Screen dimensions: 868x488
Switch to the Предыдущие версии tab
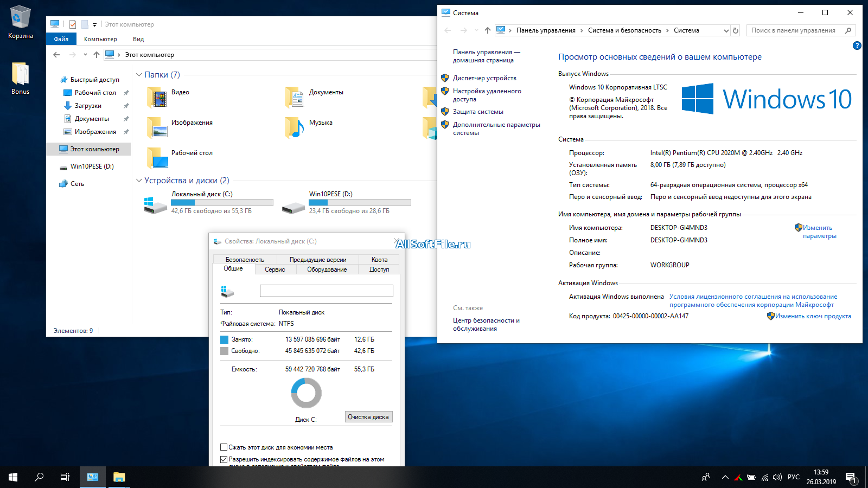pyautogui.click(x=318, y=260)
